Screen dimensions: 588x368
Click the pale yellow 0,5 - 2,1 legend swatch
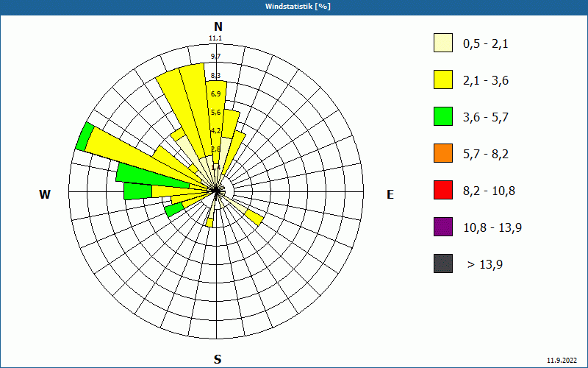pyautogui.click(x=443, y=43)
